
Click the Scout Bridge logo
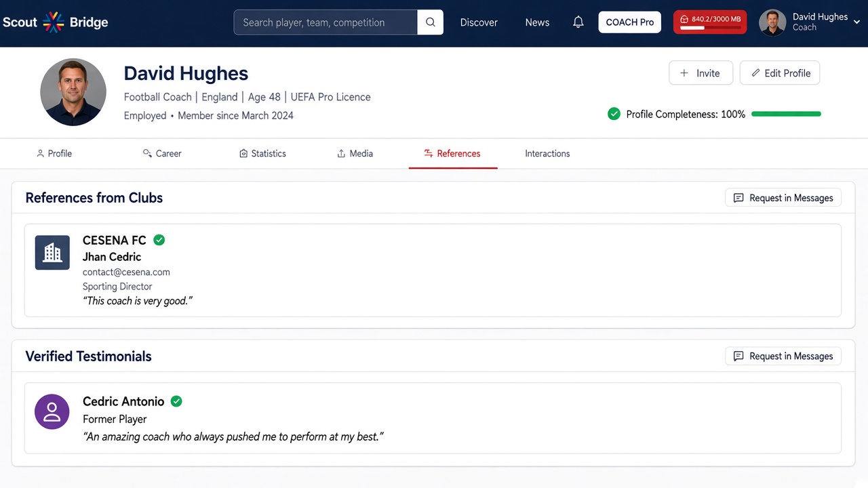pos(55,22)
